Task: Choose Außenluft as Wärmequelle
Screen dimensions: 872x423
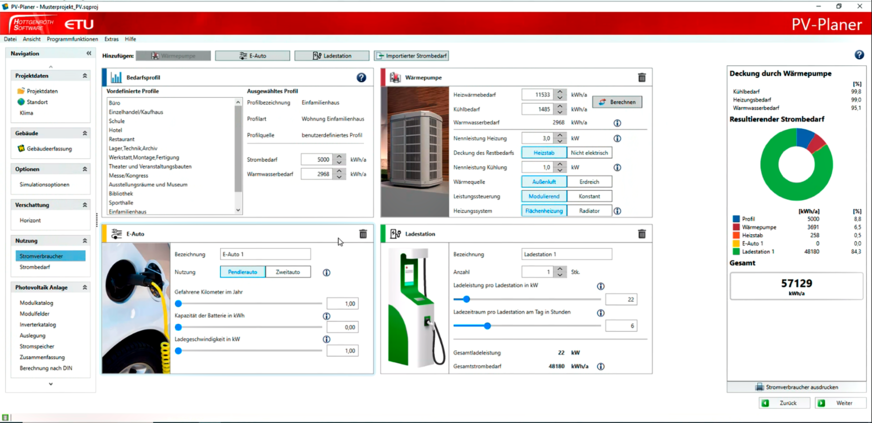Action: [x=544, y=182]
